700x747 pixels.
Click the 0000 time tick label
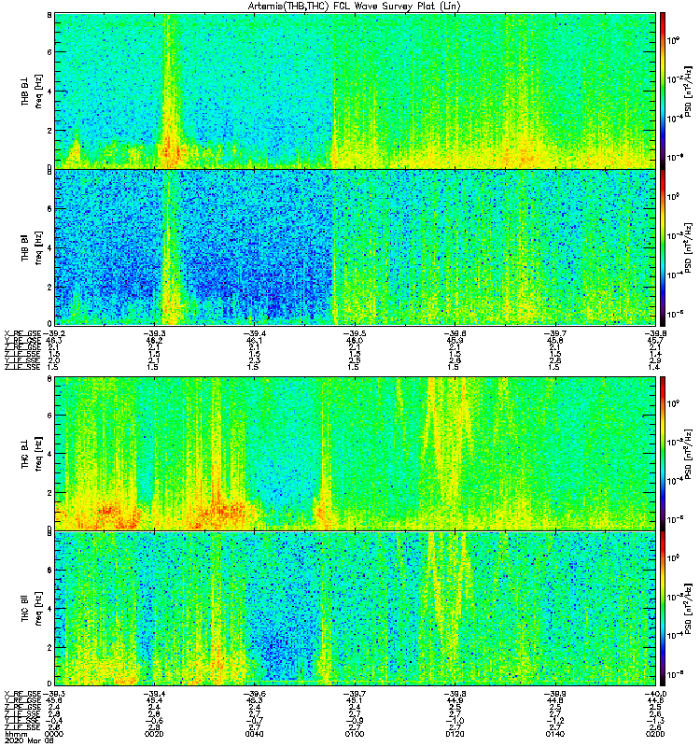click(x=53, y=734)
